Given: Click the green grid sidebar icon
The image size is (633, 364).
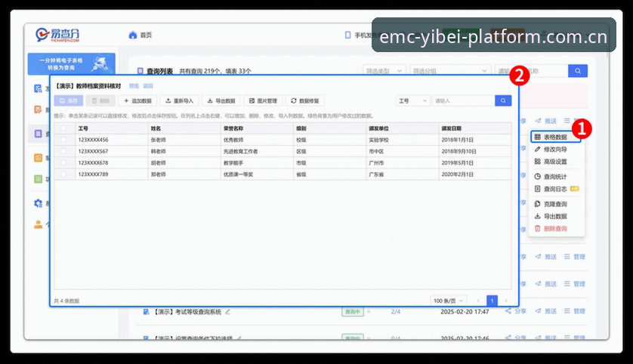Looking at the screenshot, I should pyautogui.click(x=38, y=179).
